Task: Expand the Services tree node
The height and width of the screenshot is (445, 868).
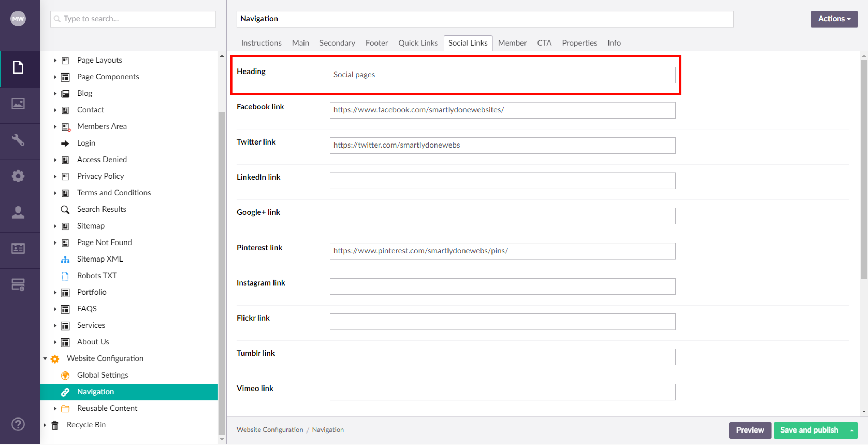Action: 55,326
